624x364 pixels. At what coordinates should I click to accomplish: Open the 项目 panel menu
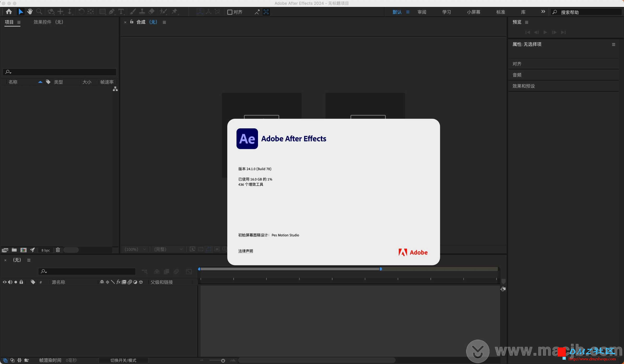pos(19,22)
